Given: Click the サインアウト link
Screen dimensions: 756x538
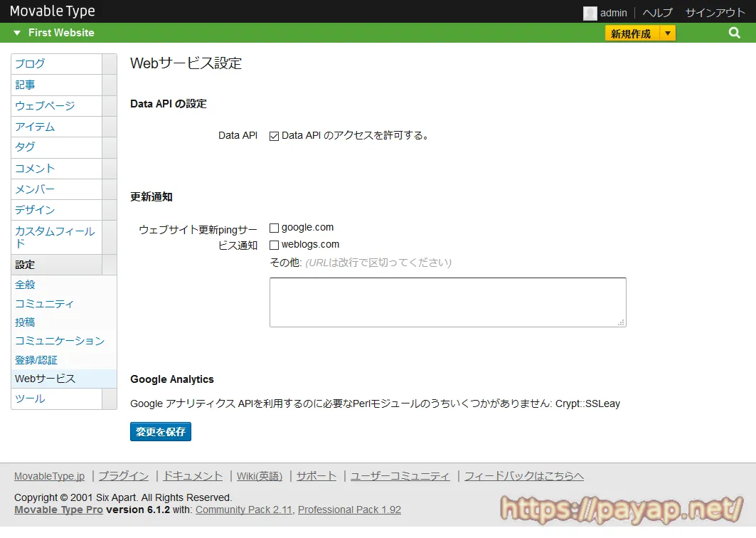Looking at the screenshot, I should tap(715, 13).
